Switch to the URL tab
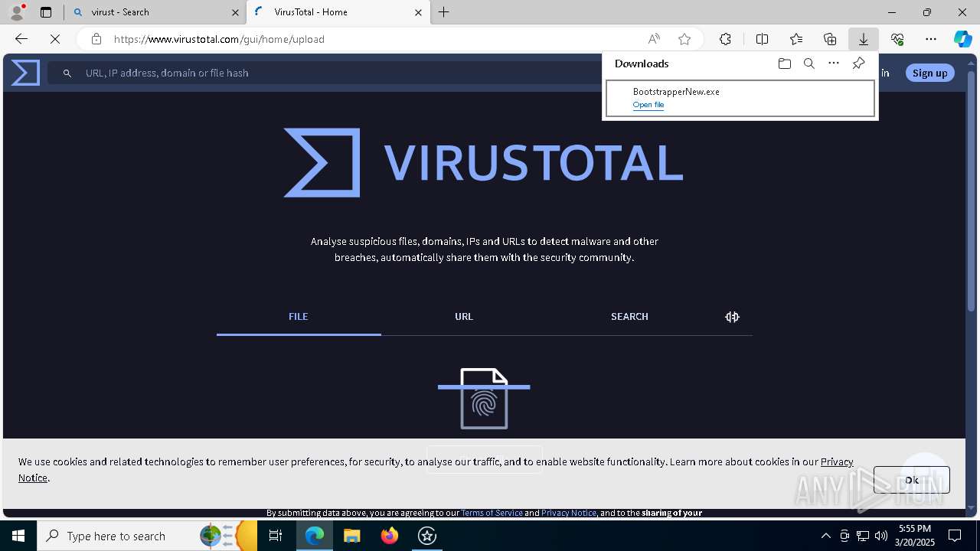 (464, 317)
